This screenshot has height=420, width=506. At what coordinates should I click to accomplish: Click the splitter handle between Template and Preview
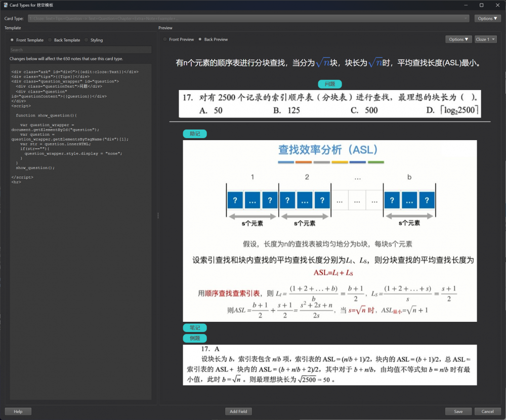click(158, 216)
